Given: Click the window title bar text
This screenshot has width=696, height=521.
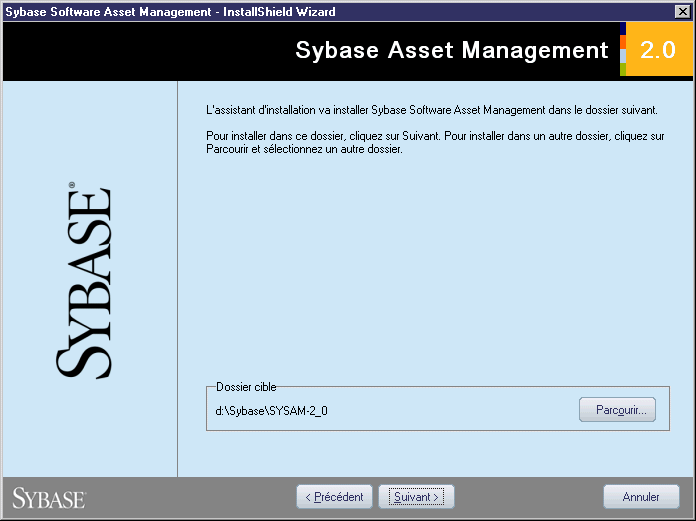Looking at the screenshot, I should 170,12.
